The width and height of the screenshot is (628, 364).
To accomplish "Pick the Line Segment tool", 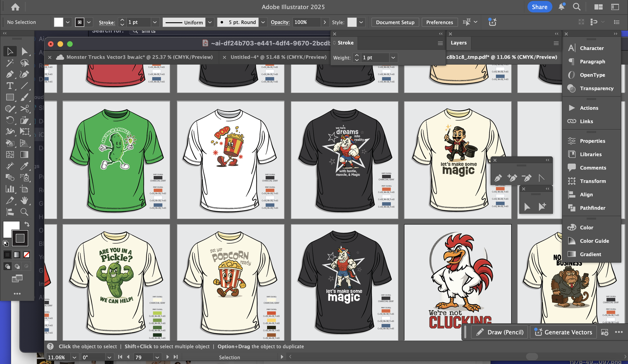I will pos(24,86).
